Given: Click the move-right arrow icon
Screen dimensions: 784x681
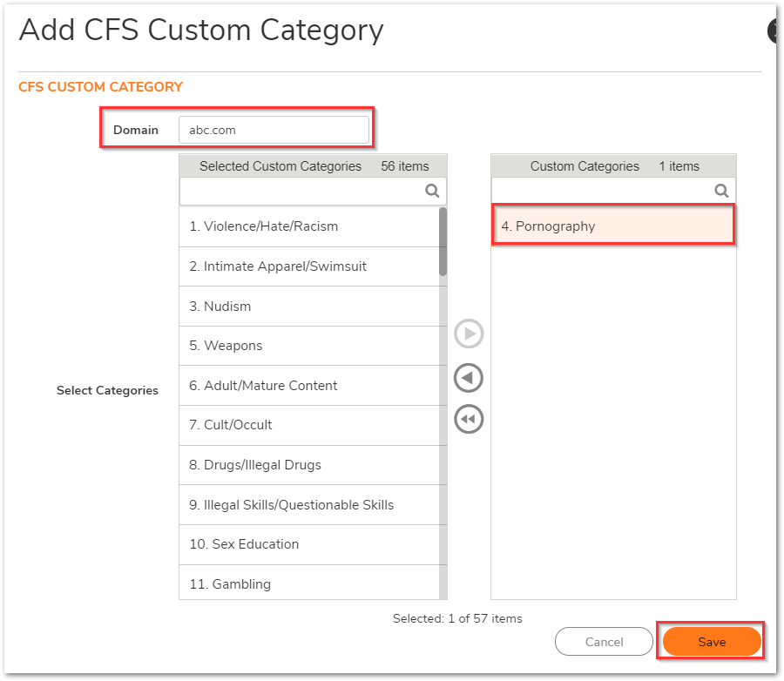Looking at the screenshot, I should tap(469, 334).
